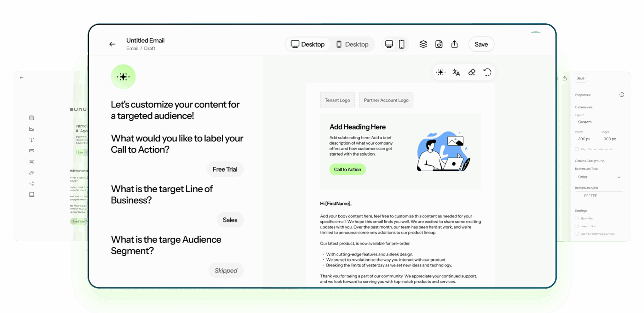Click Untitled Email in the header
This screenshot has height=313, width=644.
coord(145,40)
